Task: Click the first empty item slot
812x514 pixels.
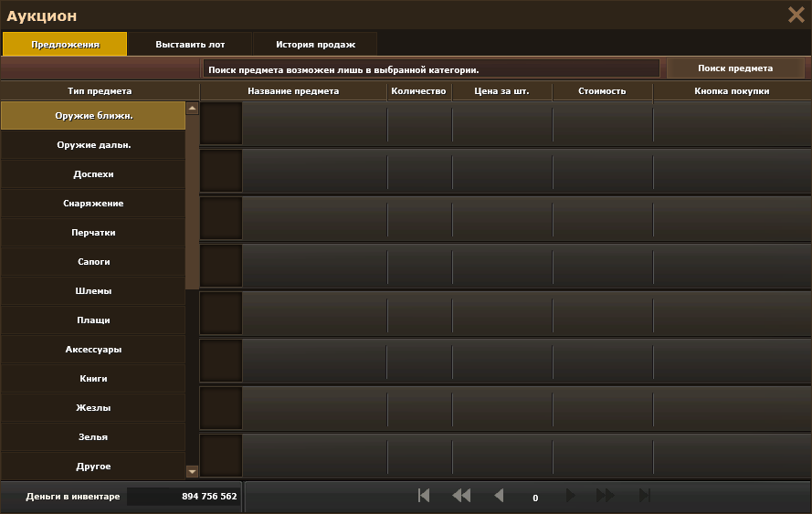Action: [221, 123]
